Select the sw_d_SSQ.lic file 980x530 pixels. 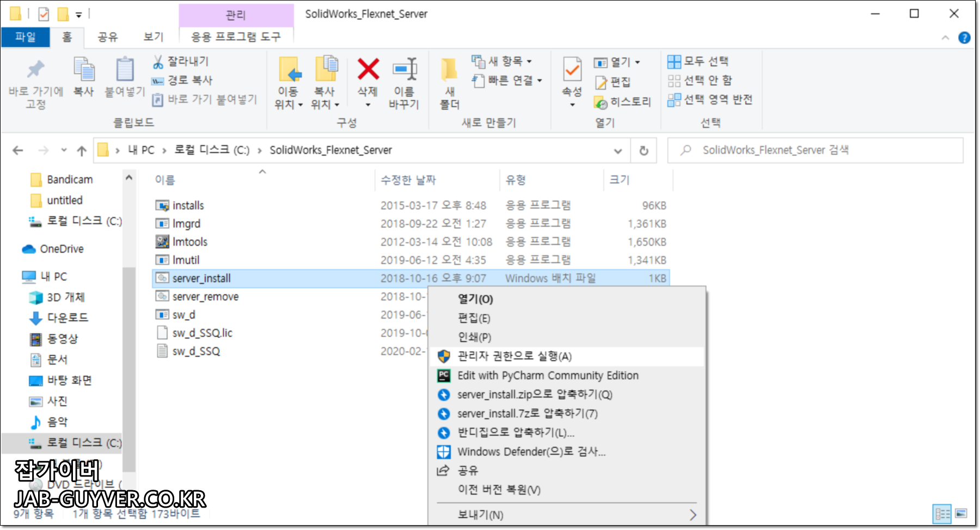[202, 333]
